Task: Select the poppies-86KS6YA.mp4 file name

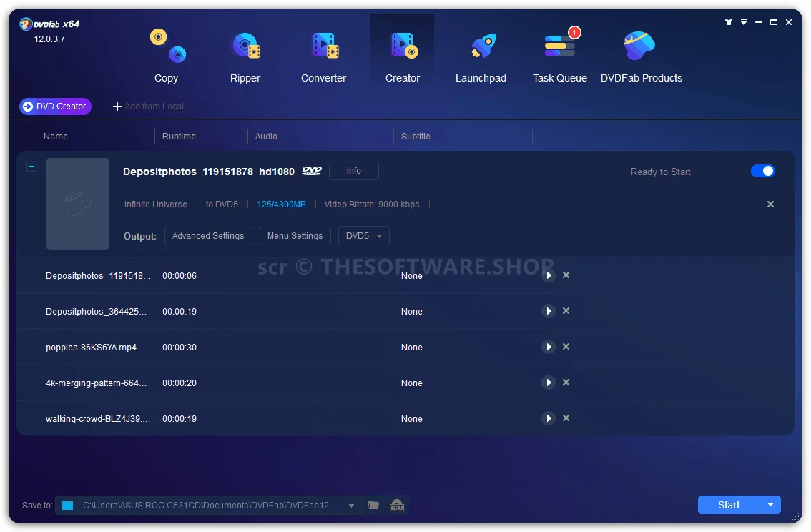Action: pyautogui.click(x=91, y=348)
